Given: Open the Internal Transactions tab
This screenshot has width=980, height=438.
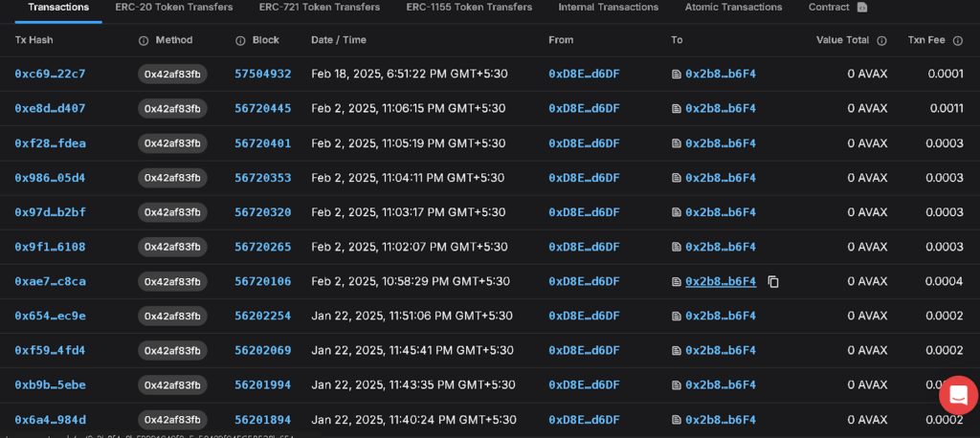Looking at the screenshot, I should (x=609, y=8).
